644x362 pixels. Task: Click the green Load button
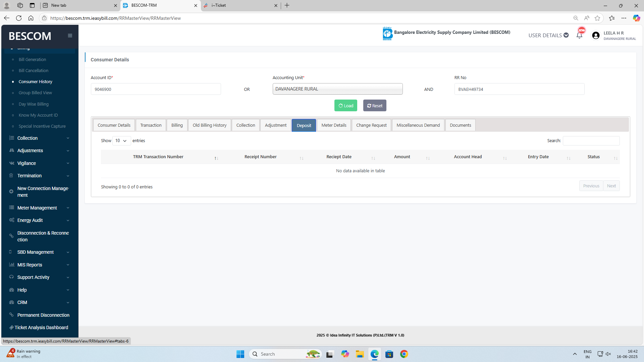346,106
